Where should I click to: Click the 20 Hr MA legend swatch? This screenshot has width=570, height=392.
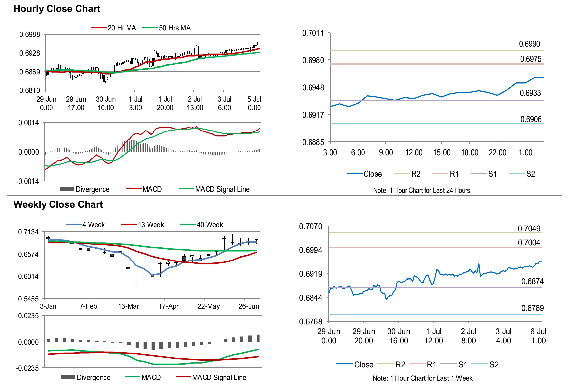click(99, 28)
